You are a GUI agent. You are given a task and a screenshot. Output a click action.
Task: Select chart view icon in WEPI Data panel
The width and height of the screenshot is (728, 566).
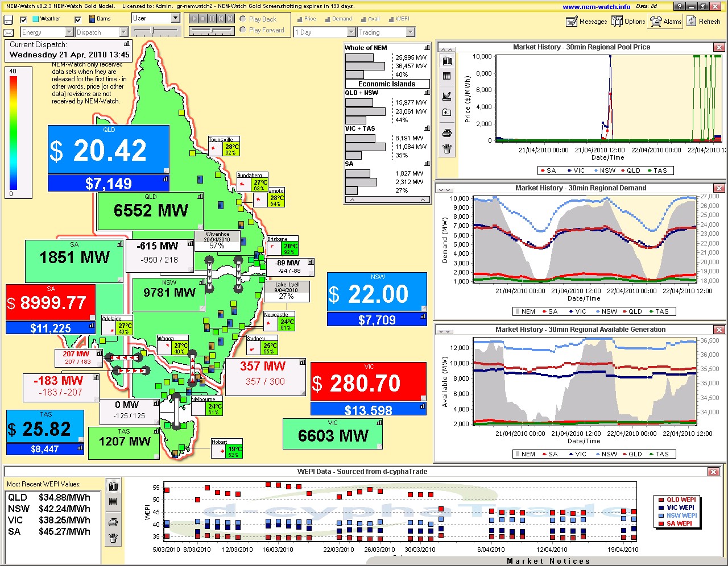(x=113, y=486)
